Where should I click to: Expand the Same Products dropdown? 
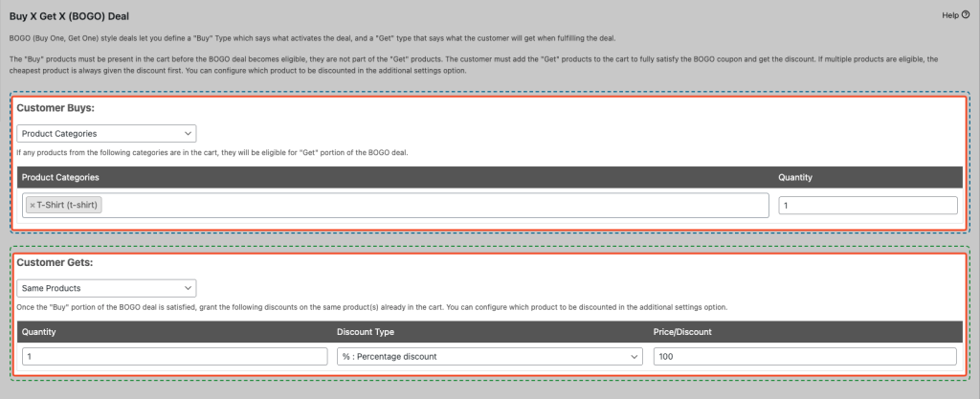pos(106,287)
